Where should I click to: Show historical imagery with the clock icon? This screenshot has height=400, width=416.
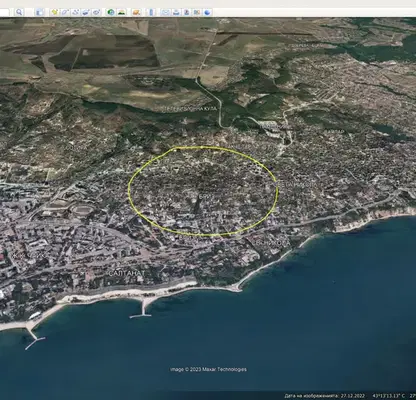point(111,12)
